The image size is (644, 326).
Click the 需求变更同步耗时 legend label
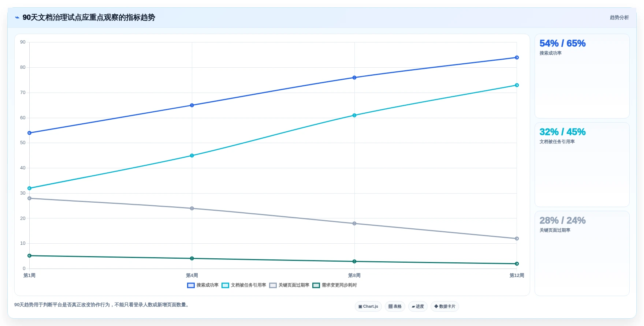pos(339,285)
